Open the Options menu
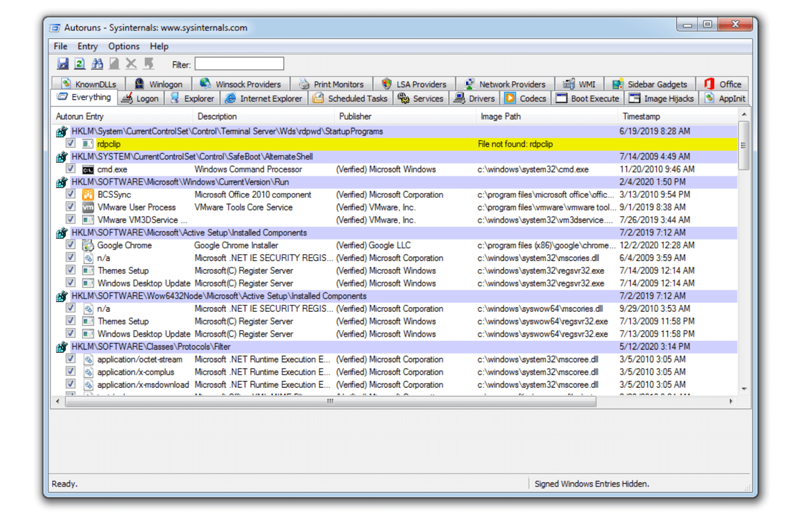812x522 pixels. [123, 46]
